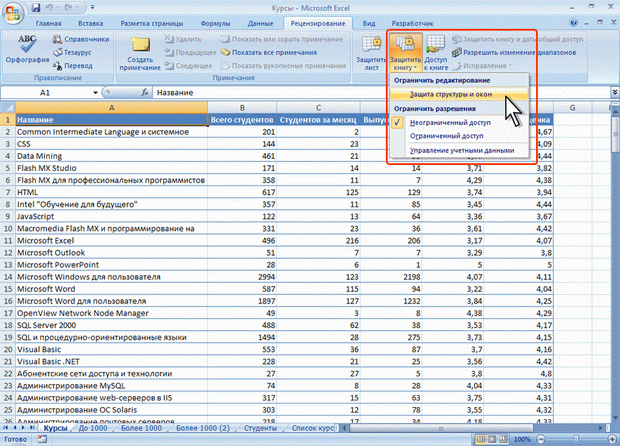Go to first sheet tab arrow
Screen dimensions: 620x446
(x=6, y=428)
